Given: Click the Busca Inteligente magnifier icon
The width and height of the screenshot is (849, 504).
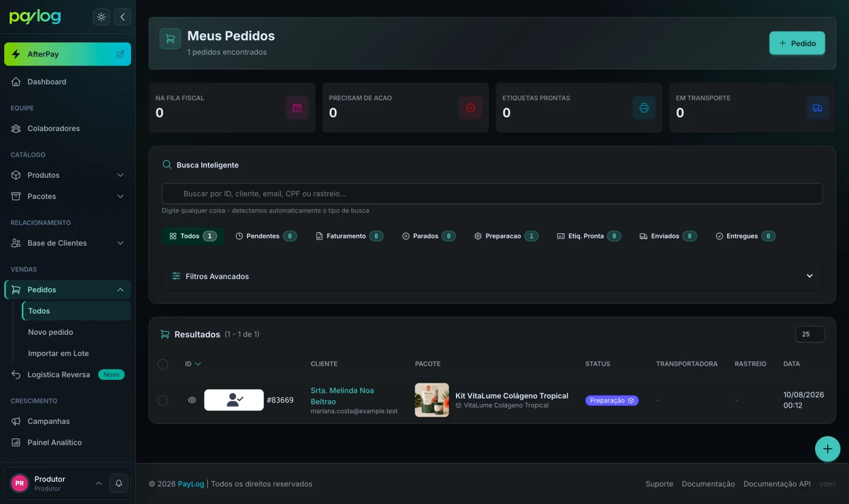Looking at the screenshot, I should coord(167,165).
